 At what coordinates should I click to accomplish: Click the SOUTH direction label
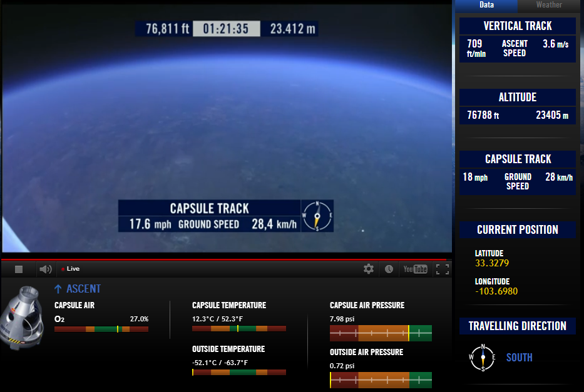coord(519,358)
